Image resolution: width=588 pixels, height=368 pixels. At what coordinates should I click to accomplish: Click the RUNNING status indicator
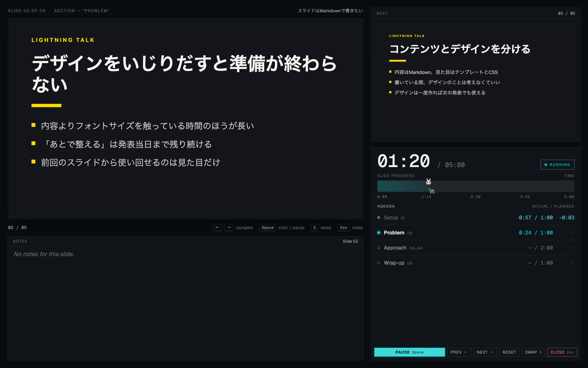pyautogui.click(x=557, y=165)
